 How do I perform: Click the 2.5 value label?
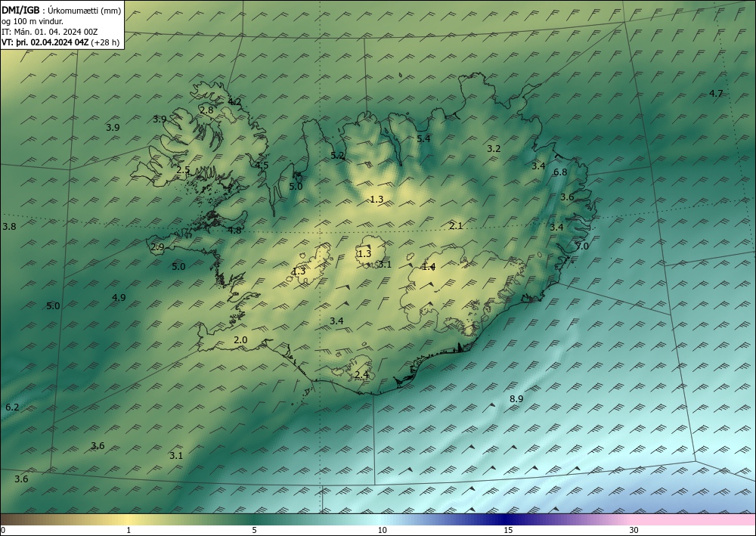tap(183, 169)
